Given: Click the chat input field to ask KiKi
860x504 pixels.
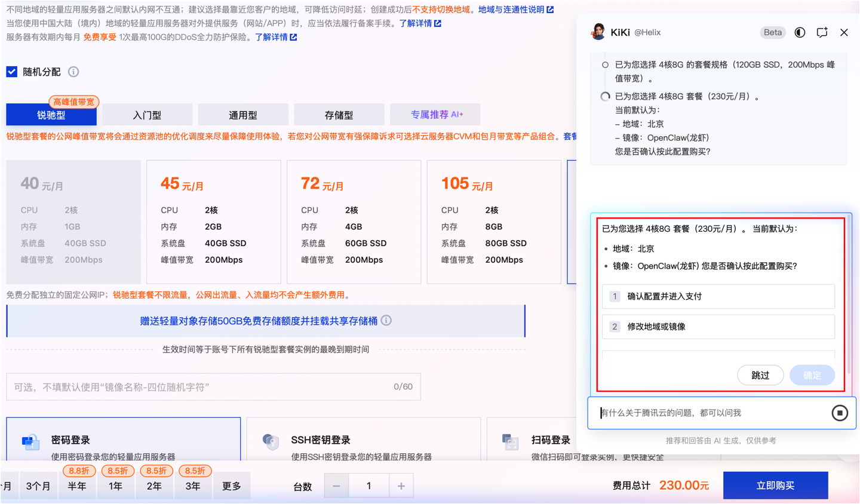Looking at the screenshot, I should (x=687, y=412).
